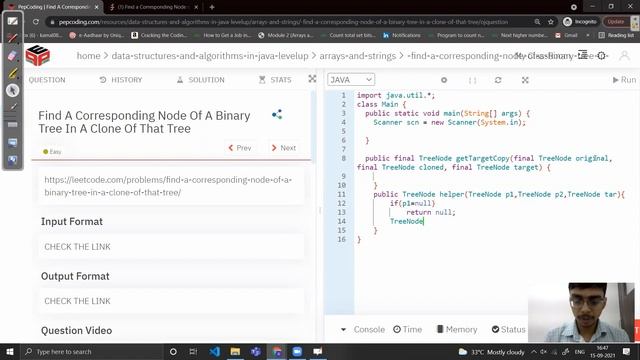This screenshot has width=640, height=360.
Task: Click the arrays-and-strings breadcrumb
Action: tap(358, 56)
